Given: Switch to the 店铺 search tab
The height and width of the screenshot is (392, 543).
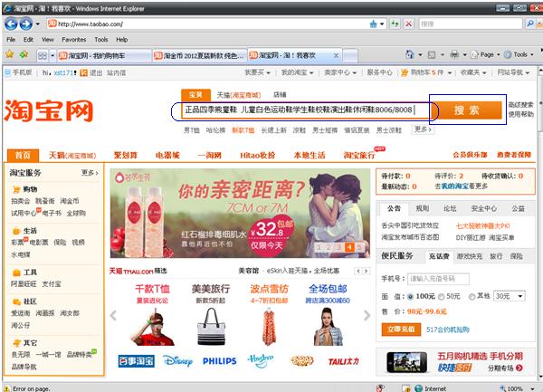Looking at the screenshot, I should pos(280,94).
